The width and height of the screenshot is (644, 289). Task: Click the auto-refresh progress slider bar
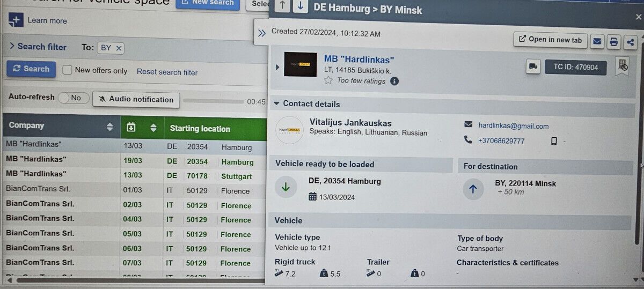(213, 101)
